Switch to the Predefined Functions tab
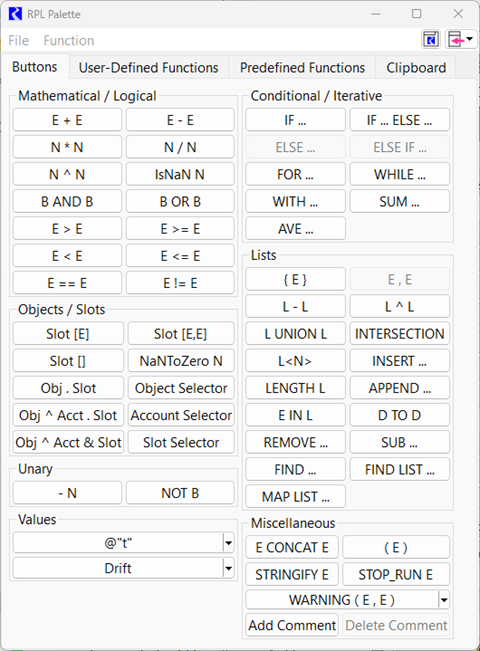The height and width of the screenshot is (651, 480). [x=302, y=68]
